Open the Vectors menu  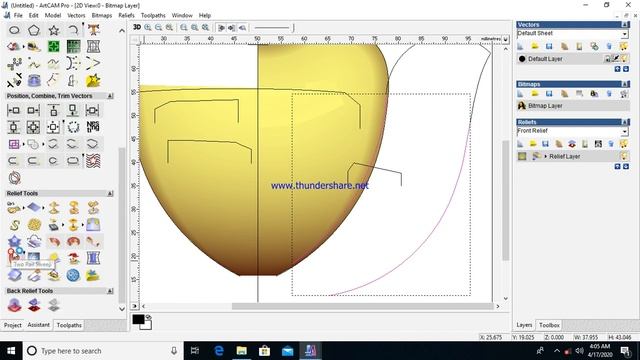click(76, 15)
